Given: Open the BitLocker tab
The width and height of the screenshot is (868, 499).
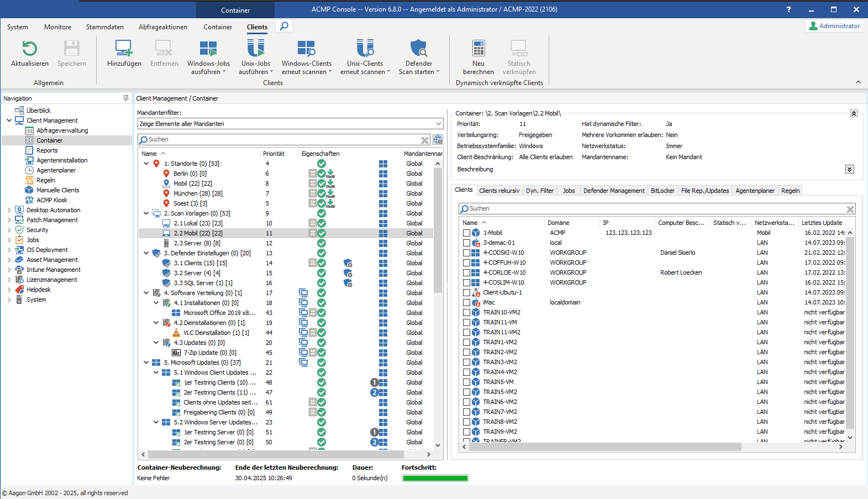Looking at the screenshot, I should point(662,191).
